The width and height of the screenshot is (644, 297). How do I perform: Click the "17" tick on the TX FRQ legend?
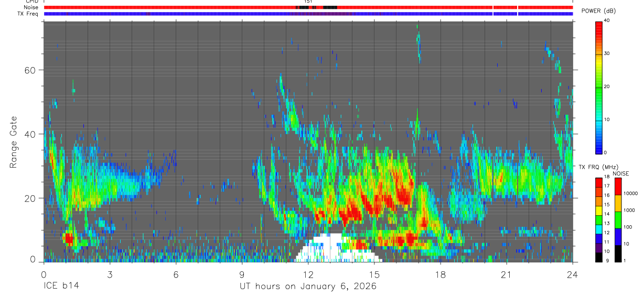[x=607, y=186]
